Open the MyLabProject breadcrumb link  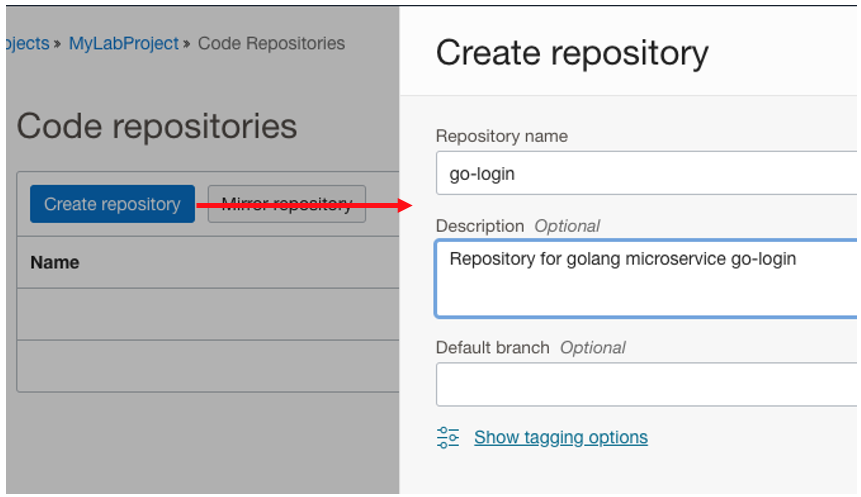click(124, 44)
